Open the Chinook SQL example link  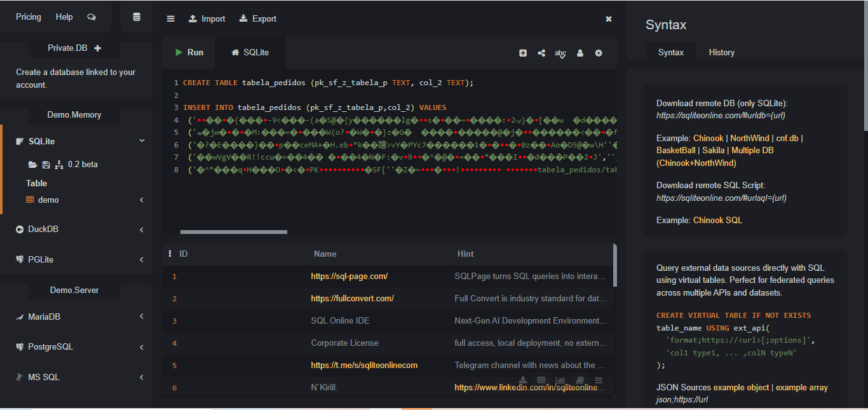click(717, 220)
